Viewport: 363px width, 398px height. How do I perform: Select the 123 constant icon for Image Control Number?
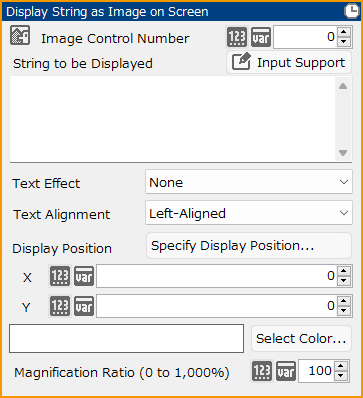237,37
